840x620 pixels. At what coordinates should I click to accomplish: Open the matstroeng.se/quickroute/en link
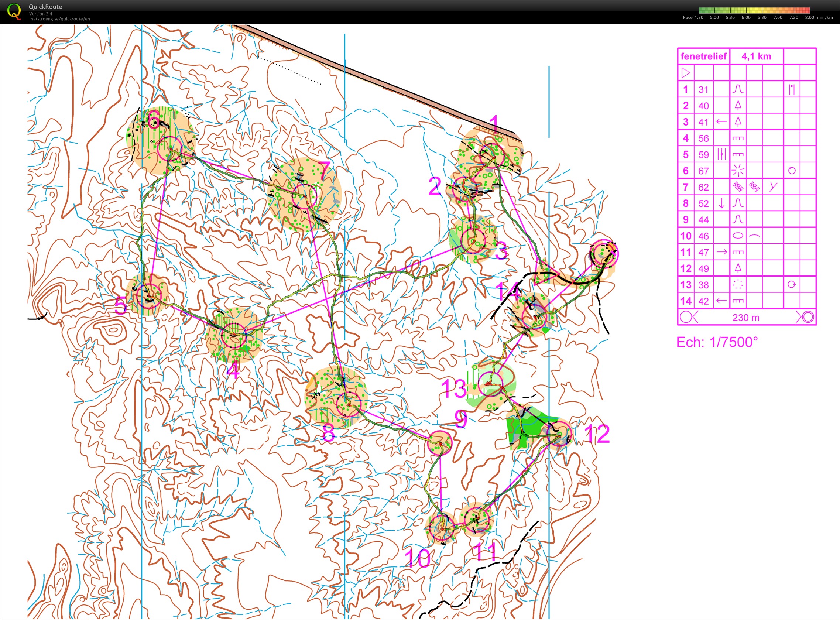tap(59, 19)
